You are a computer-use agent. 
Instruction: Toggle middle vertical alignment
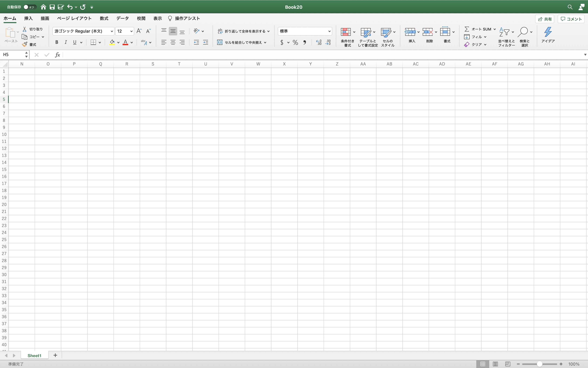[x=173, y=31]
